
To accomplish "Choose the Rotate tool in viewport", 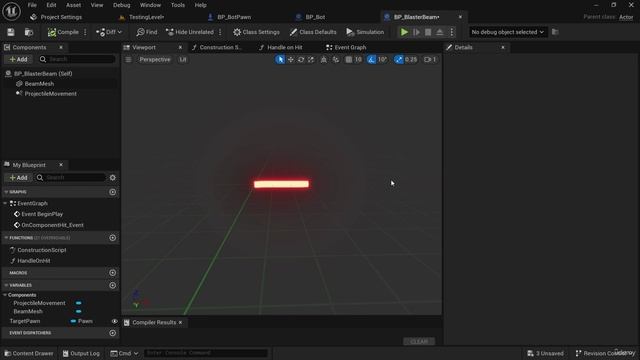I will (x=301, y=60).
